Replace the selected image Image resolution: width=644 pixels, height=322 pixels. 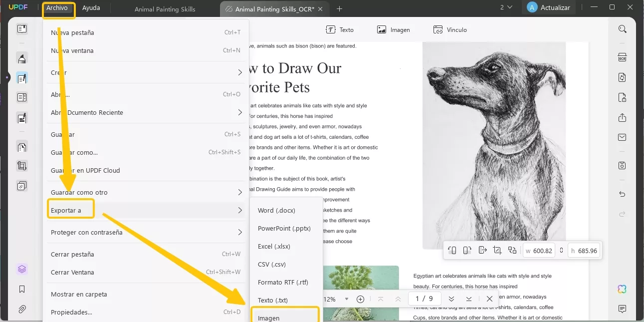(x=512, y=250)
